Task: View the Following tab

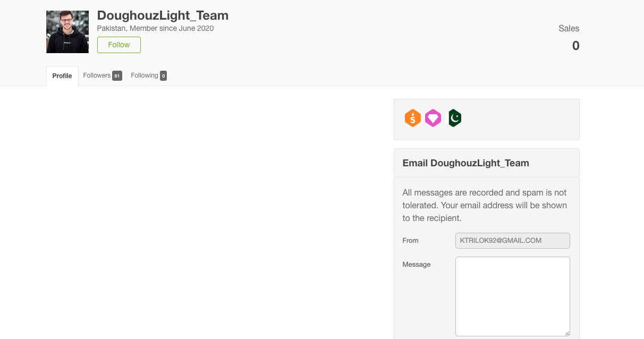Action: tap(145, 75)
